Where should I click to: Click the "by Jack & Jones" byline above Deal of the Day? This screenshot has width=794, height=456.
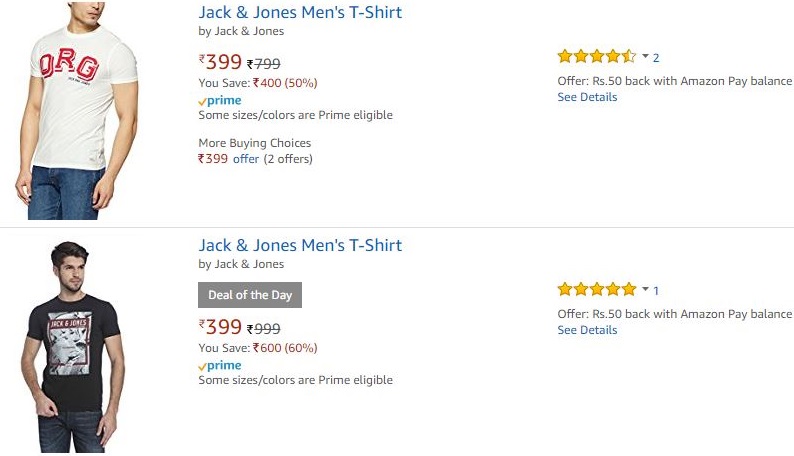pyautogui.click(x=241, y=264)
